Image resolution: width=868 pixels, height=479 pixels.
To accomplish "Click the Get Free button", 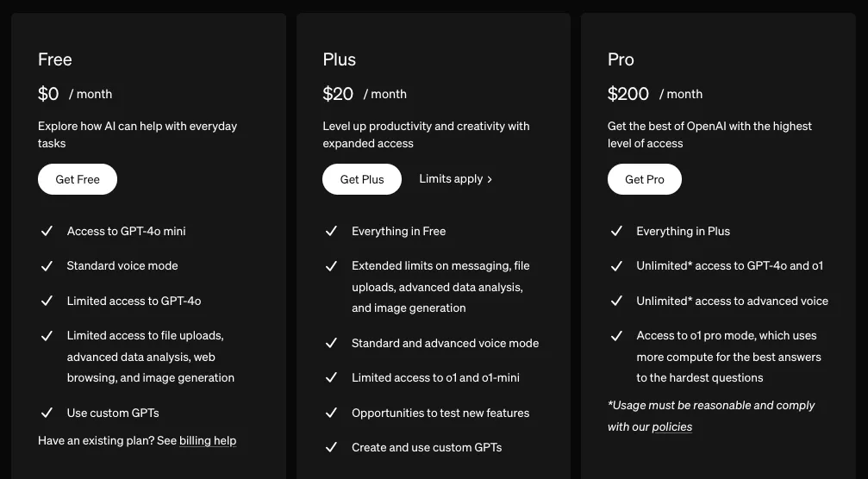I will coord(78,179).
